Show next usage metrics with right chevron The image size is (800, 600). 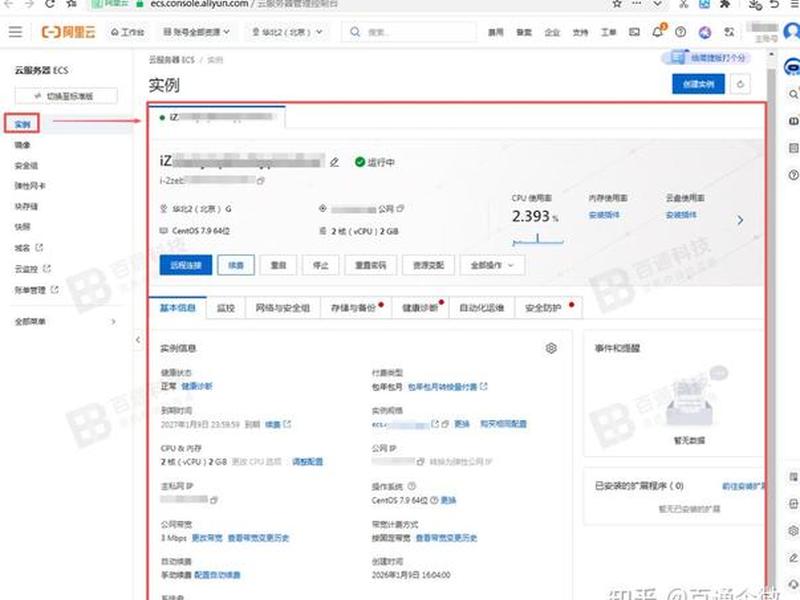pyautogui.click(x=740, y=220)
